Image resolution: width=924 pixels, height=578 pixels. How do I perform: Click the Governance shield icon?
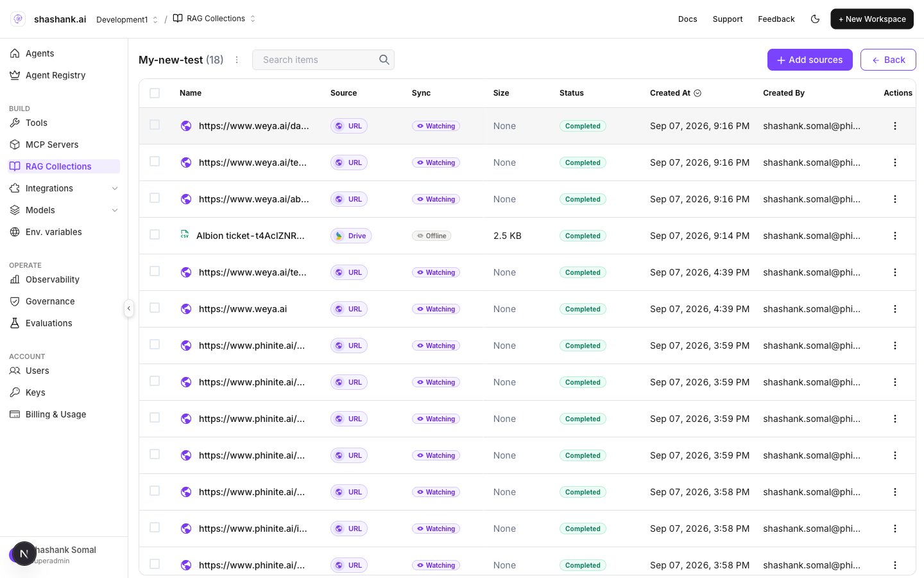coord(15,301)
